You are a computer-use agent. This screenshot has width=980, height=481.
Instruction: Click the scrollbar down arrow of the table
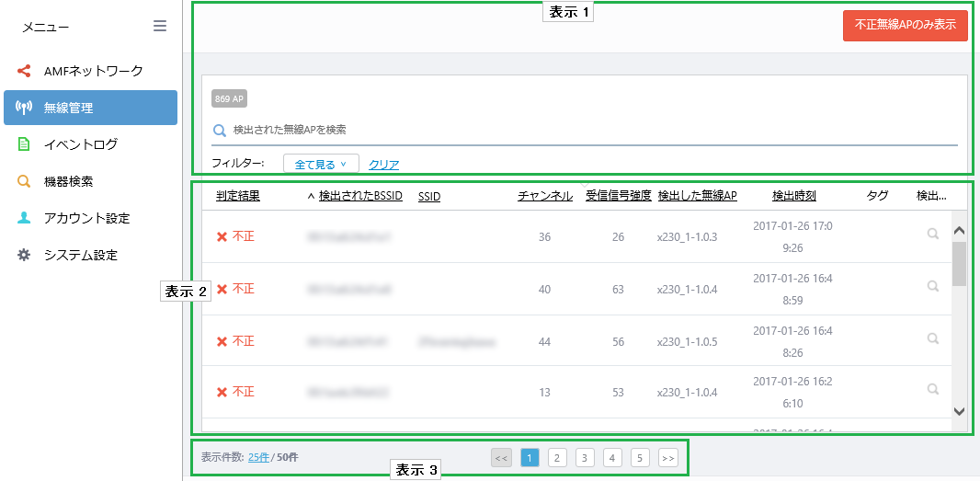[960, 410]
